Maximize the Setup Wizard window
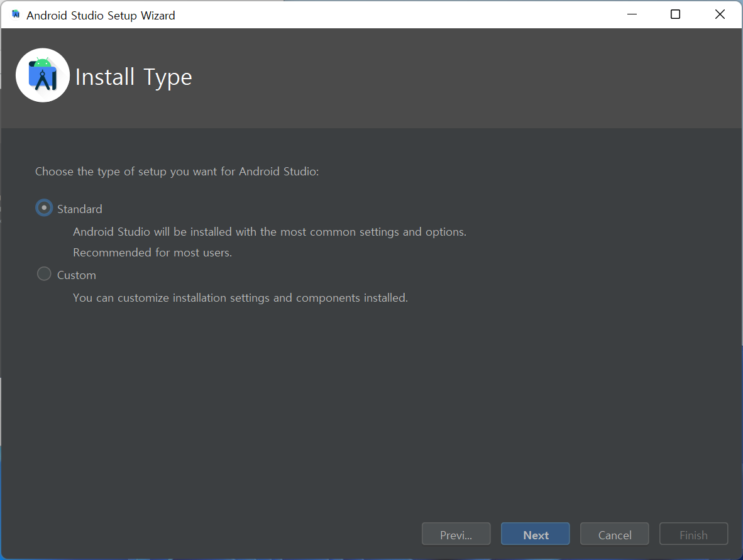 675,14
